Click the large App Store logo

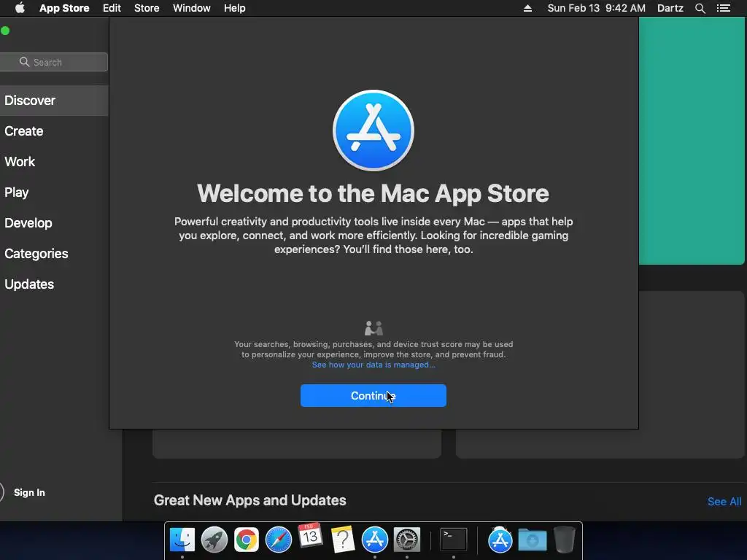click(x=373, y=131)
